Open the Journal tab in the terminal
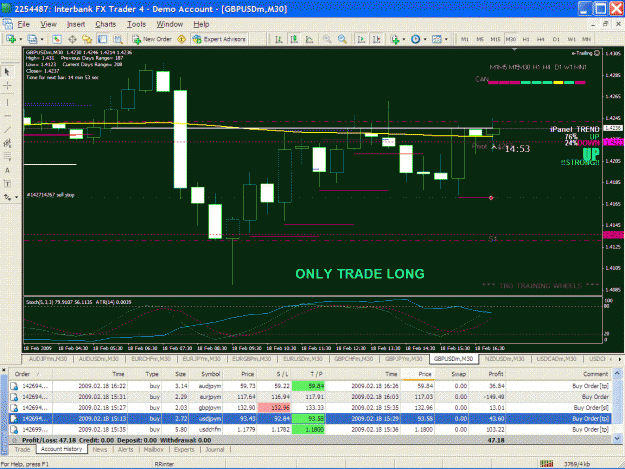This screenshot has height=469, width=625. (x=214, y=449)
